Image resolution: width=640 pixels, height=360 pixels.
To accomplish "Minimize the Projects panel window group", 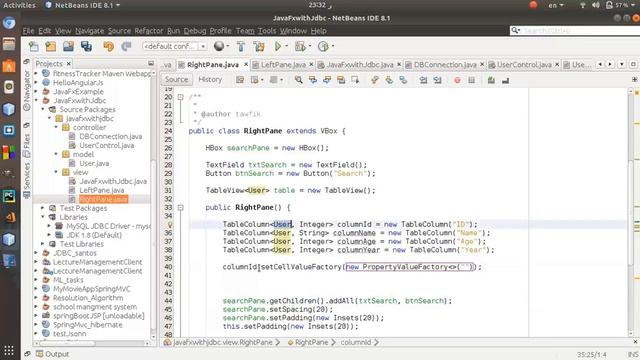I will pyautogui.click(x=151, y=63).
